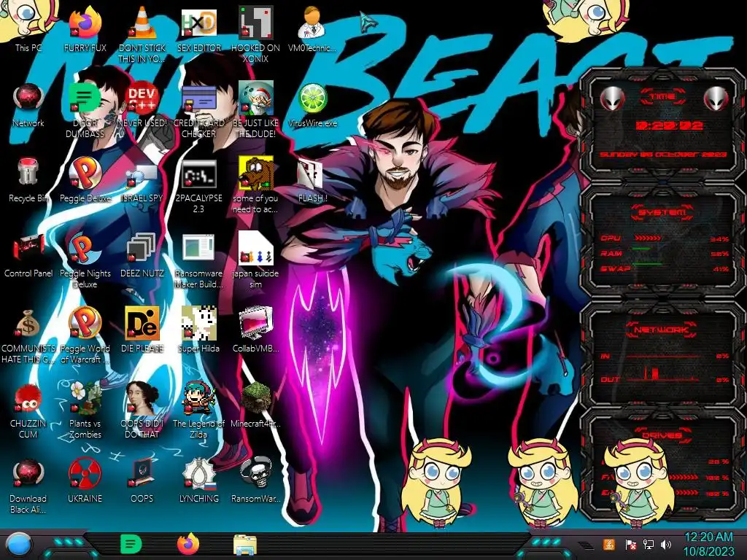Click the TIME widget header
The width and height of the screenshot is (747, 560).
click(662, 97)
